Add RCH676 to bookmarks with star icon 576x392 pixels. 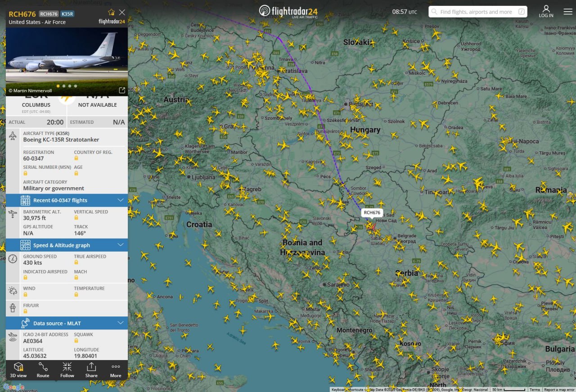pos(111,13)
